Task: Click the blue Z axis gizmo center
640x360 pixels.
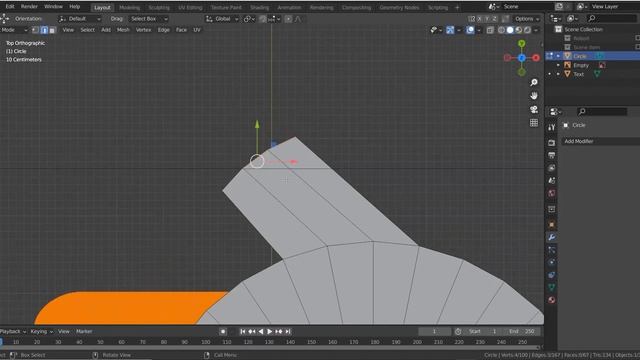Action: [522, 58]
